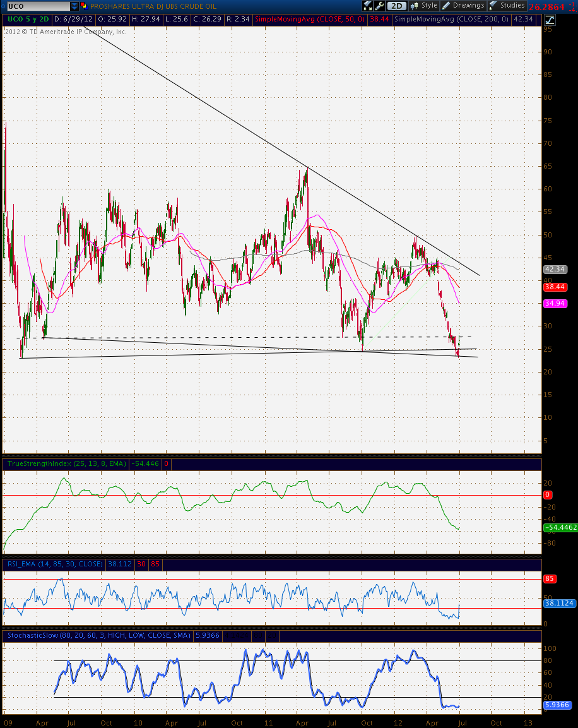578x728 pixels.
Task: Click the UCO symbol input field
Action: click(38, 6)
